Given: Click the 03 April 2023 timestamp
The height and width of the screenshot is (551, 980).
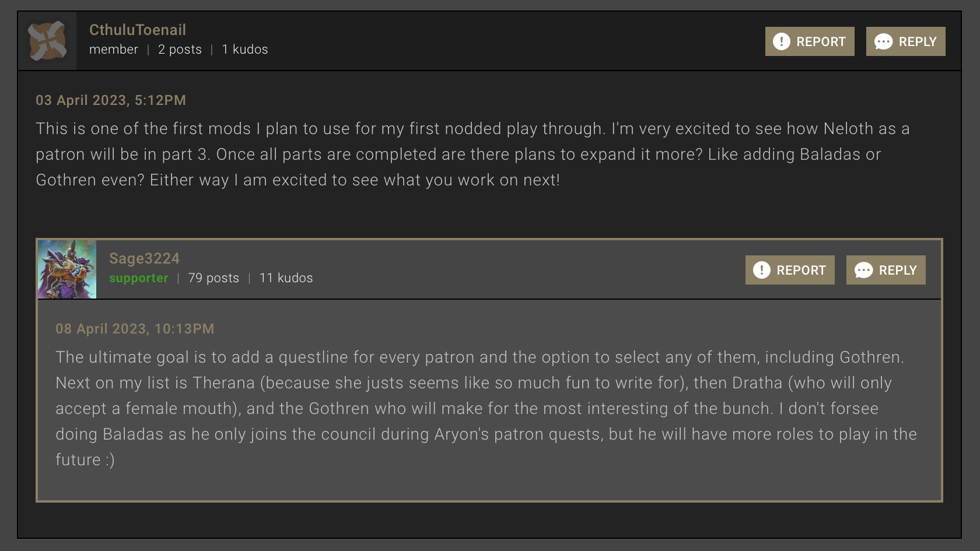Looking at the screenshot, I should [111, 100].
